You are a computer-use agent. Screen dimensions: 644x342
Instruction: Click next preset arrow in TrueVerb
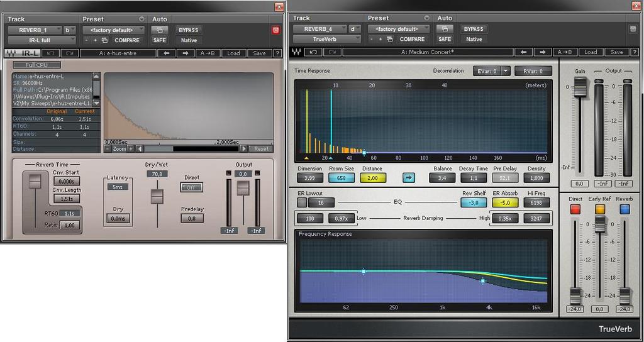click(x=543, y=52)
